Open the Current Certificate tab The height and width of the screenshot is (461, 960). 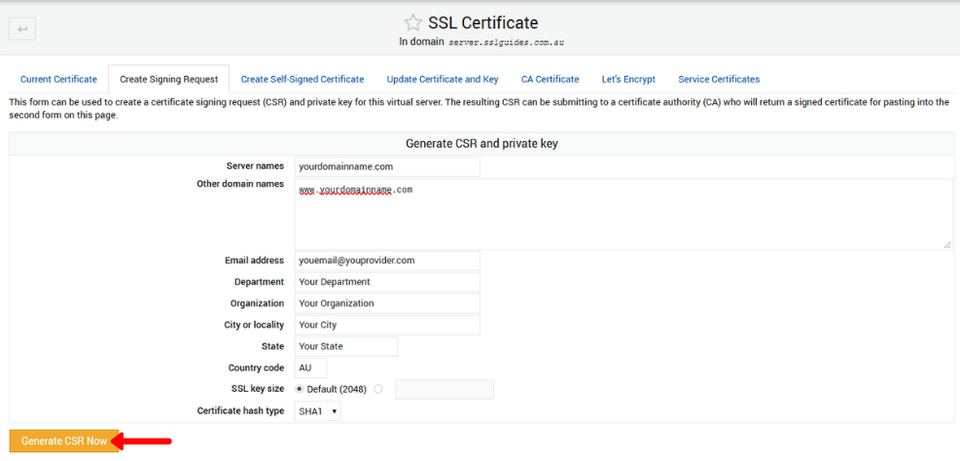tap(59, 79)
